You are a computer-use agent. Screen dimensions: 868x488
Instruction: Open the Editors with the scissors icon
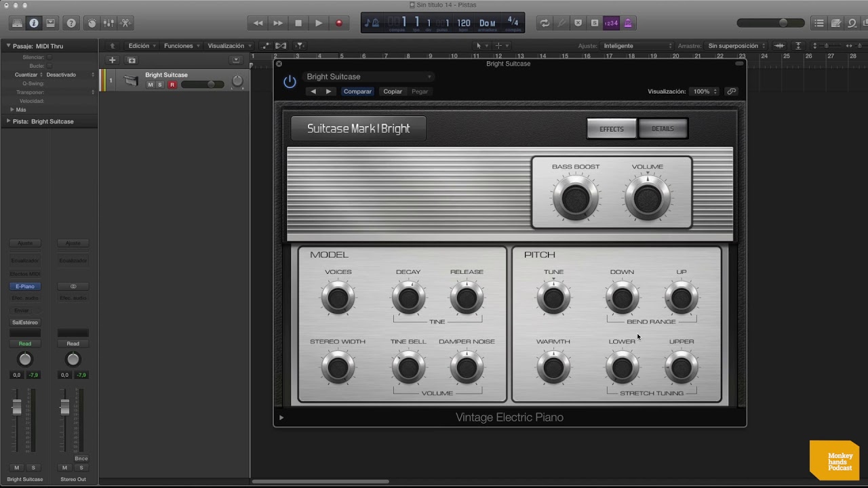125,23
